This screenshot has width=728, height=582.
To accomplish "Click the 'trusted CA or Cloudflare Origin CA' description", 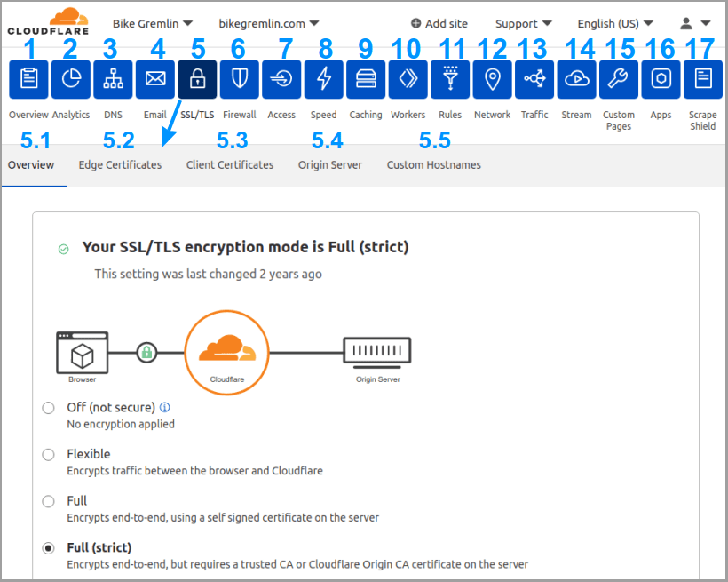I will (297, 564).
